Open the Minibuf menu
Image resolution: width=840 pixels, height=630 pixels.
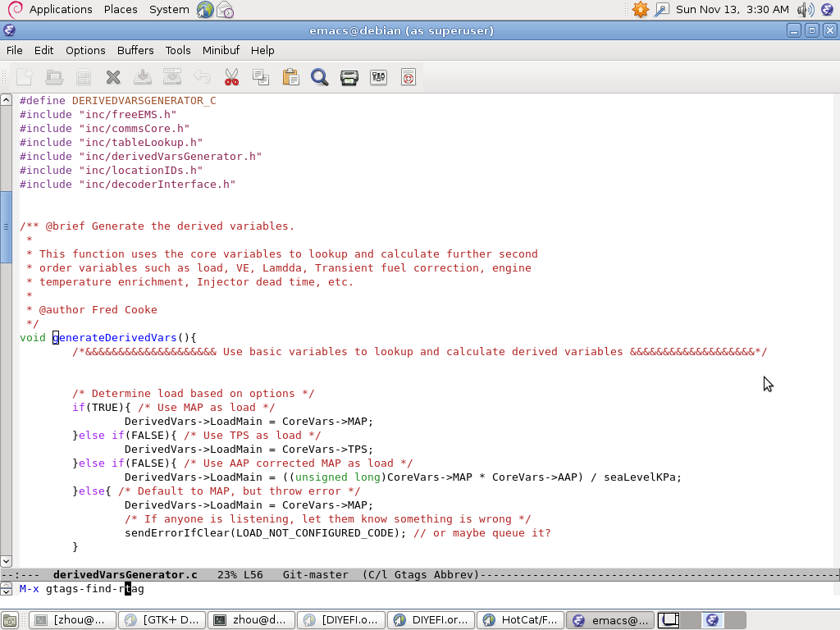point(221,50)
